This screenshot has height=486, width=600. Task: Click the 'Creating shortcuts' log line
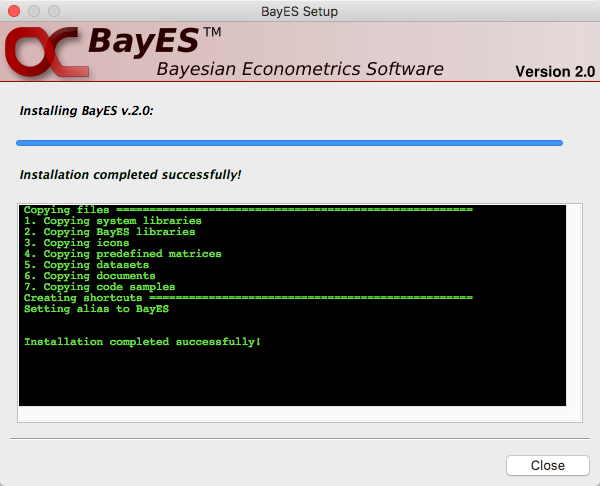[248, 298]
